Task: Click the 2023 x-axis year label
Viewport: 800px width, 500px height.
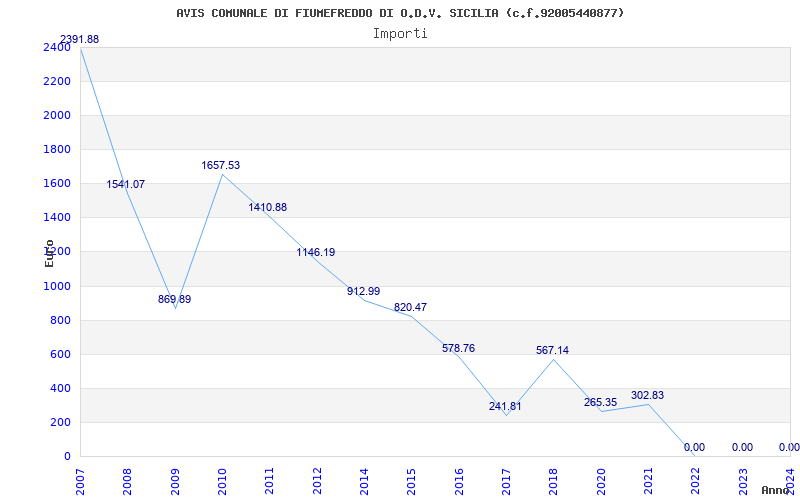Action: click(x=743, y=481)
